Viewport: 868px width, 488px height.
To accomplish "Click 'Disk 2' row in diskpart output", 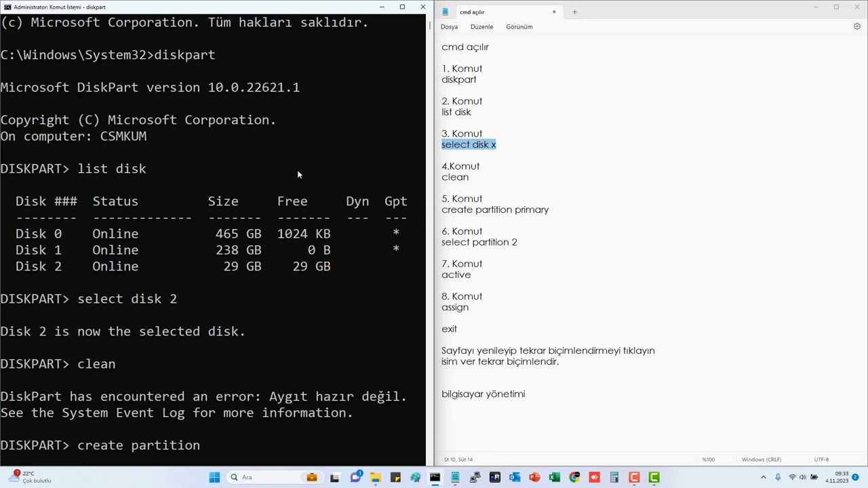I will (173, 266).
